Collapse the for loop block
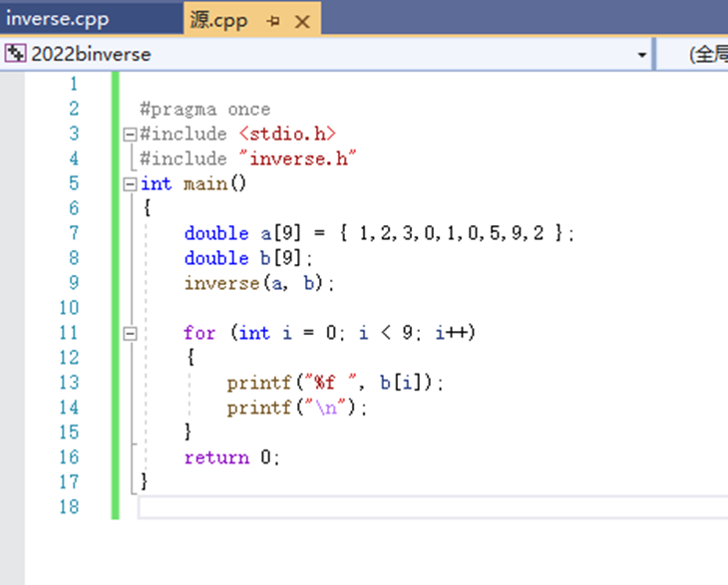 click(x=130, y=334)
